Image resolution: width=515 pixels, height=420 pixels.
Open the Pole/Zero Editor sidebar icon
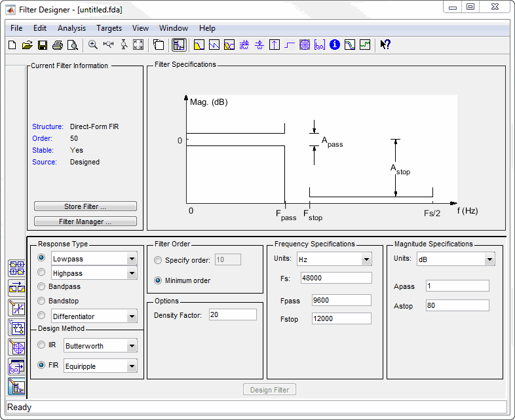pos(16,347)
